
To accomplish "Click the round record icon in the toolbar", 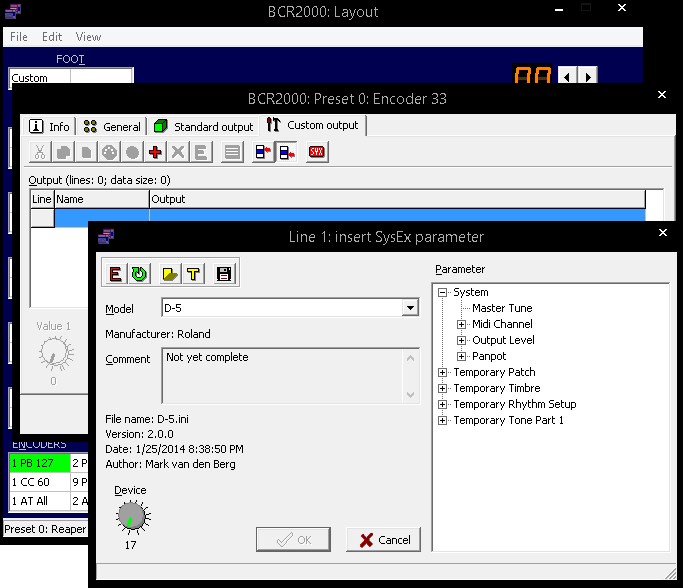I will (132, 152).
